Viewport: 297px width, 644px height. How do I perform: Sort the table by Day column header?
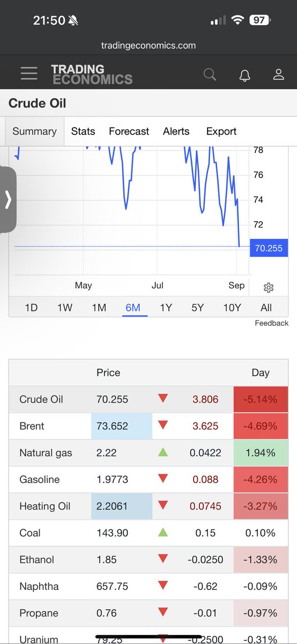point(261,373)
